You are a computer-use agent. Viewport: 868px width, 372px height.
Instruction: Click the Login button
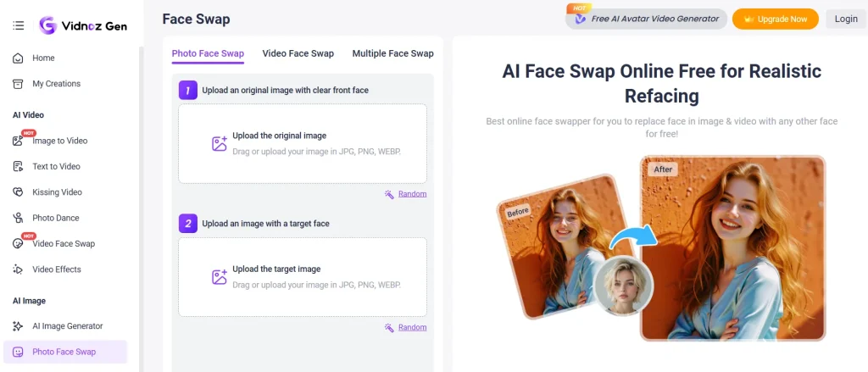click(x=846, y=19)
